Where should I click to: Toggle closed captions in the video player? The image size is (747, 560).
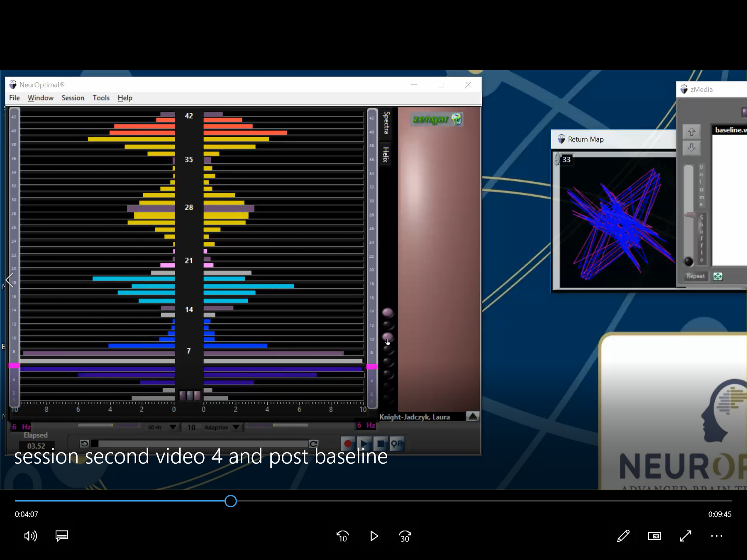61,536
